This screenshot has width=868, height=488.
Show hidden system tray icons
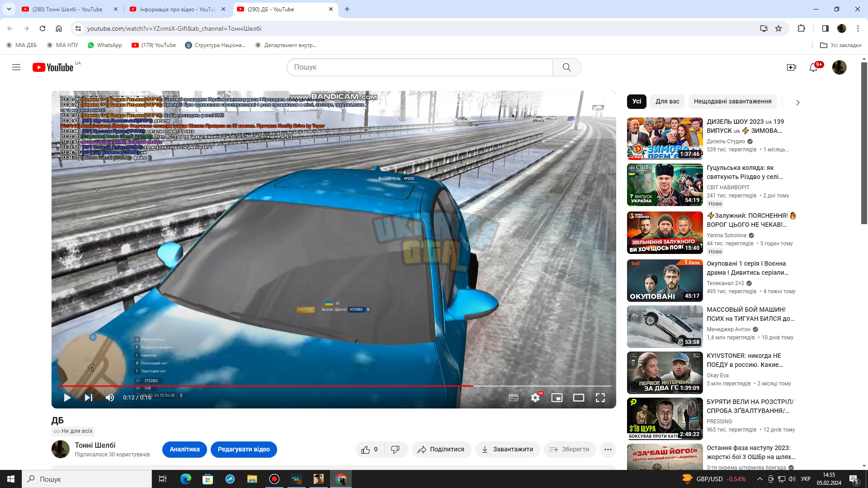760,479
